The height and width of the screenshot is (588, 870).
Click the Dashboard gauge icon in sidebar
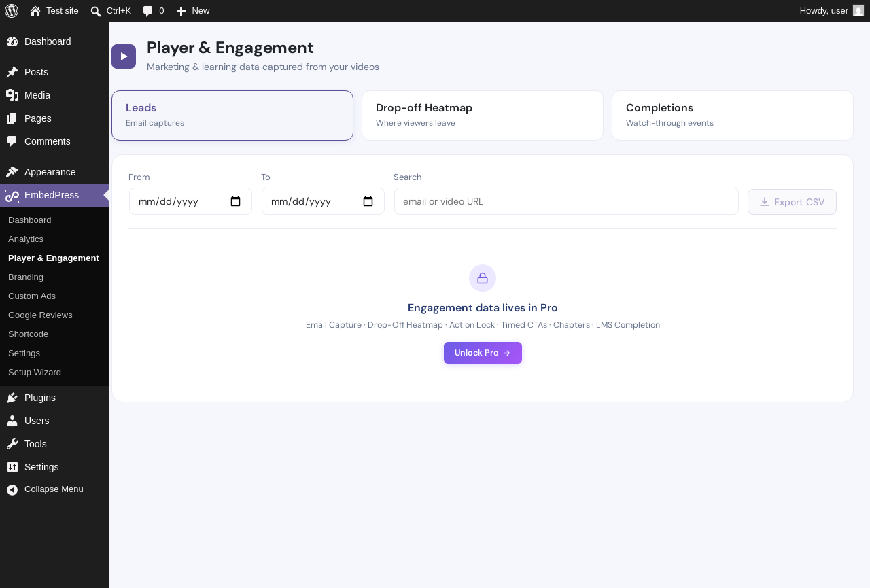(x=12, y=41)
